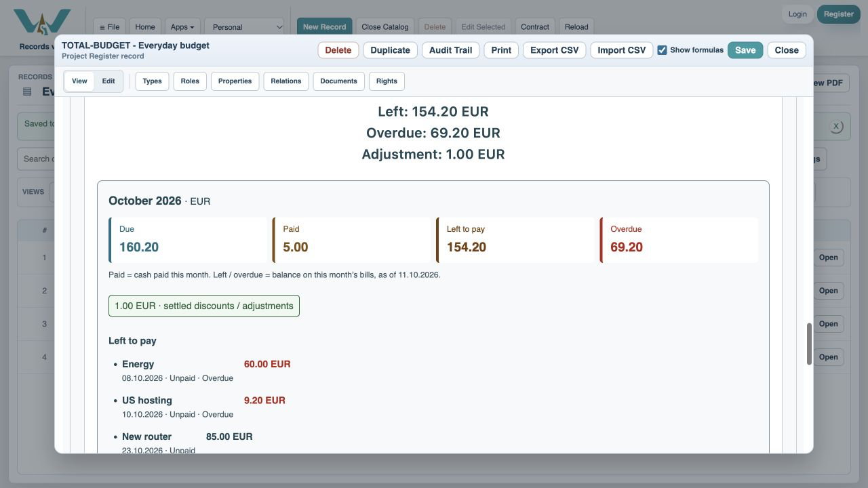Export the record as CSV

coord(555,50)
